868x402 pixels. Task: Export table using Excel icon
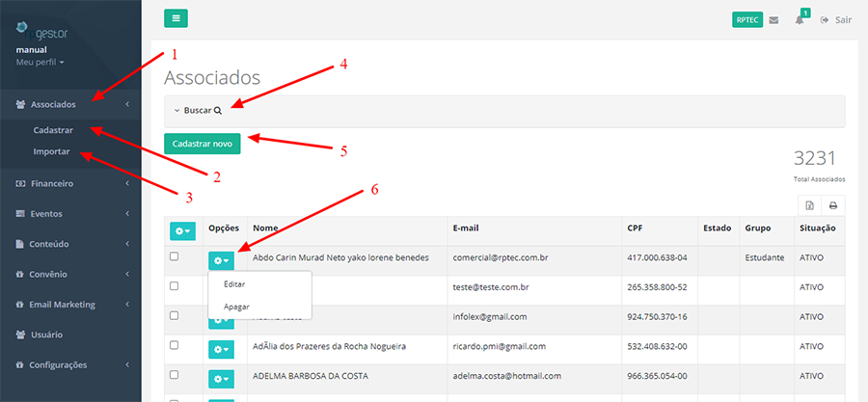809,205
